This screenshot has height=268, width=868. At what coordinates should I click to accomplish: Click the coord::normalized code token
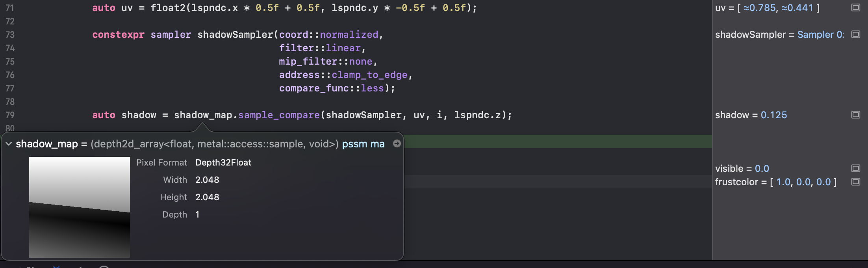(x=329, y=35)
